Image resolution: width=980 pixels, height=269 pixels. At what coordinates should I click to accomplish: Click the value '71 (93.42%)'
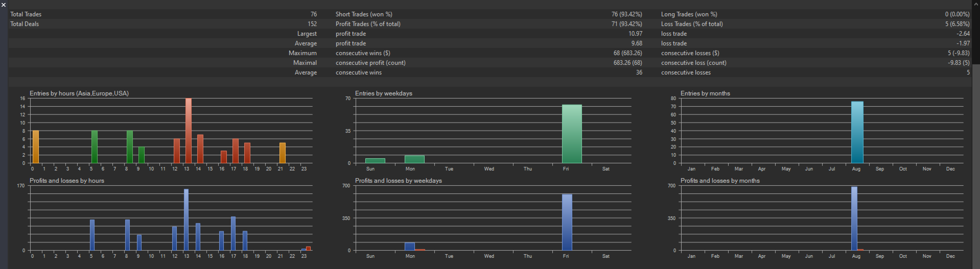627,24
